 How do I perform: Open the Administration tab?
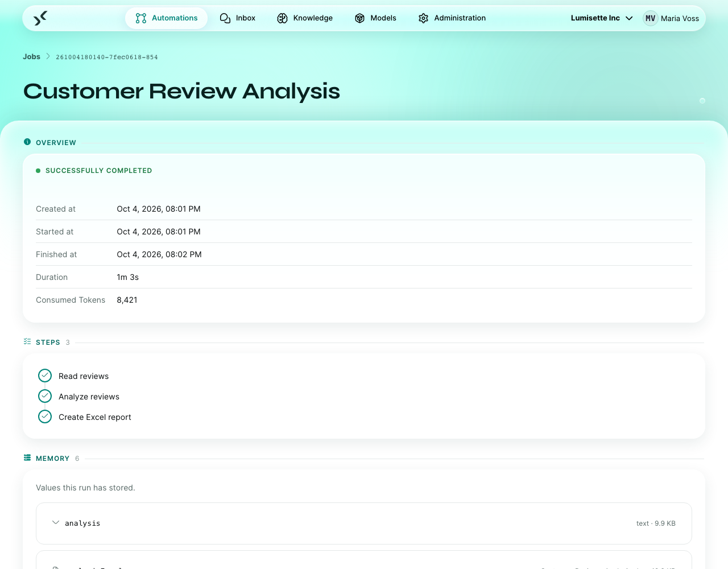pyautogui.click(x=452, y=18)
